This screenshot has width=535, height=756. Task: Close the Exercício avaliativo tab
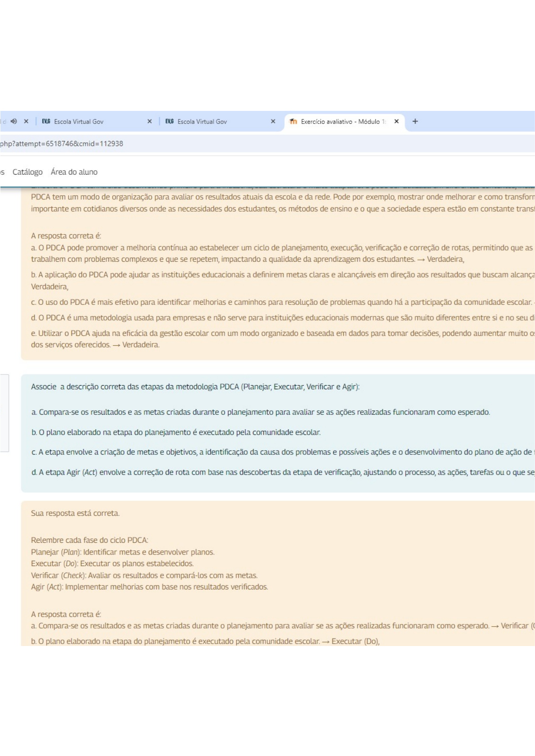(x=397, y=121)
